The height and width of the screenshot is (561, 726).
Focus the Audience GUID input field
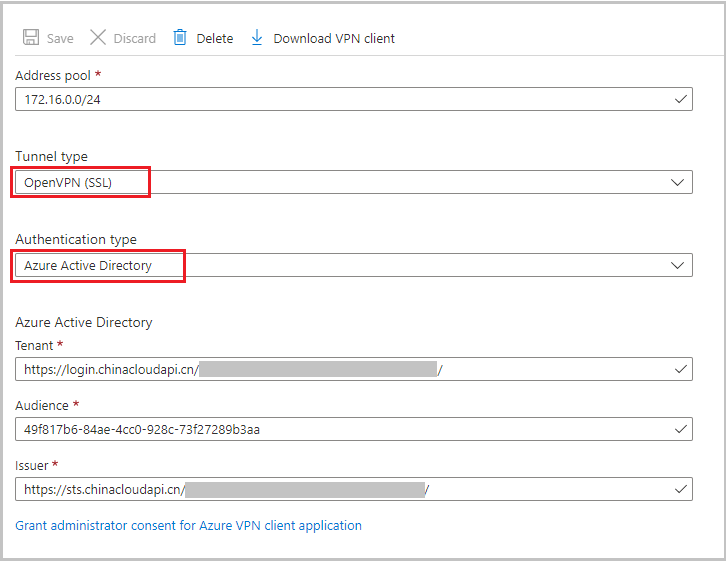point(354,429)
